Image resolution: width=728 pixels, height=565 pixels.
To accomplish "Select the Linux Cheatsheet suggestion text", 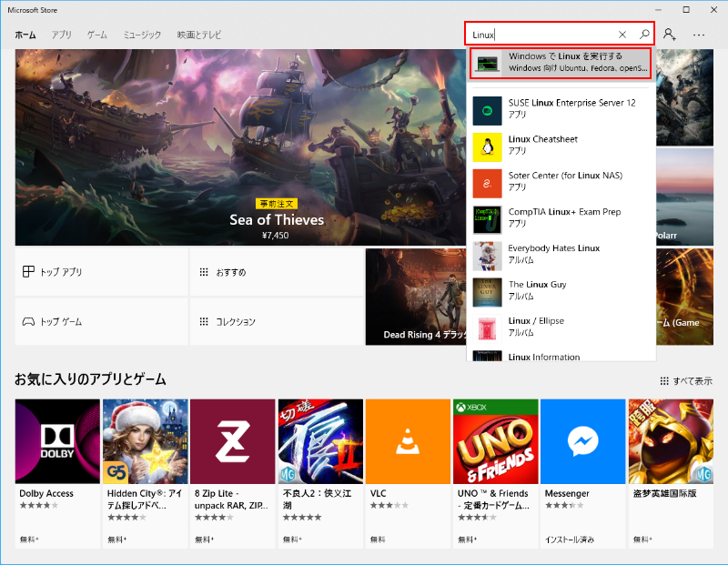I will (x=542, y=139).
